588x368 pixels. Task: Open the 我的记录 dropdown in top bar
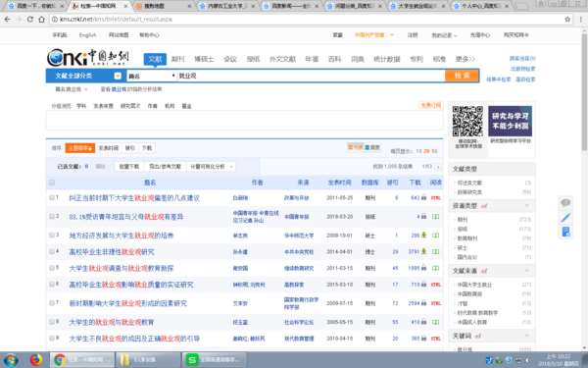tap(444, 35)
